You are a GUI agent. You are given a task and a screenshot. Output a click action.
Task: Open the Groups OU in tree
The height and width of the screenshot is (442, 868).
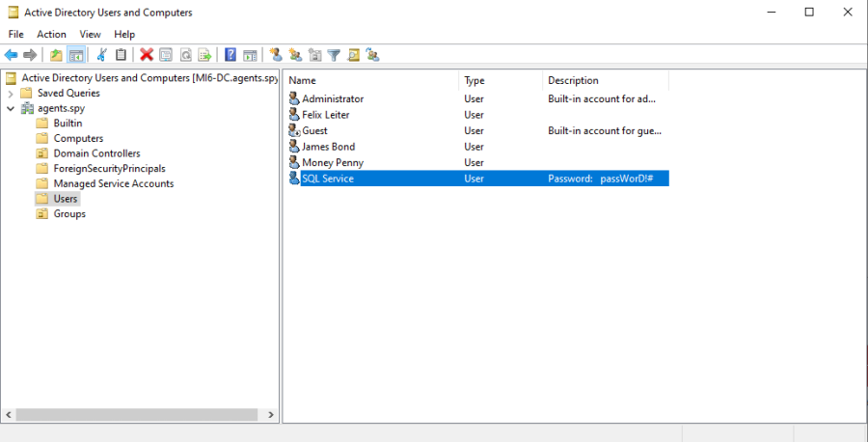pos(69,214)
